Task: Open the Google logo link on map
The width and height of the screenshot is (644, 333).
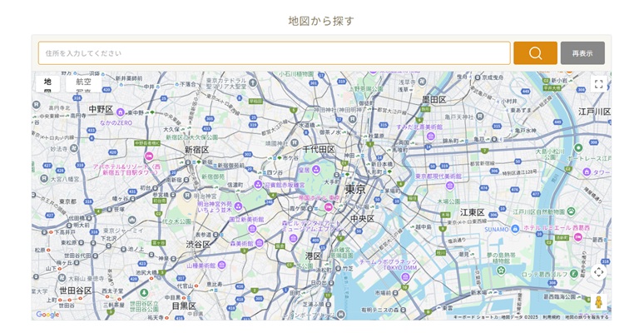Action: point(47,315)
